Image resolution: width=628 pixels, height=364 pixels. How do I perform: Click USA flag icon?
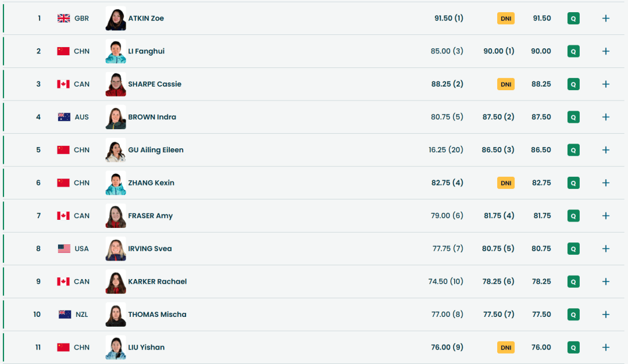click(64, 248)
